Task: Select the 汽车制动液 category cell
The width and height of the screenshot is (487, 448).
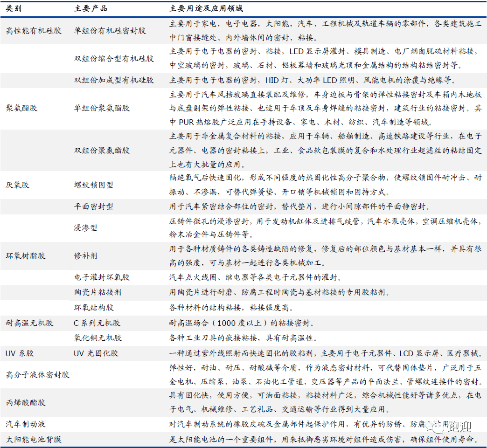Action: (x=26, y=424)
